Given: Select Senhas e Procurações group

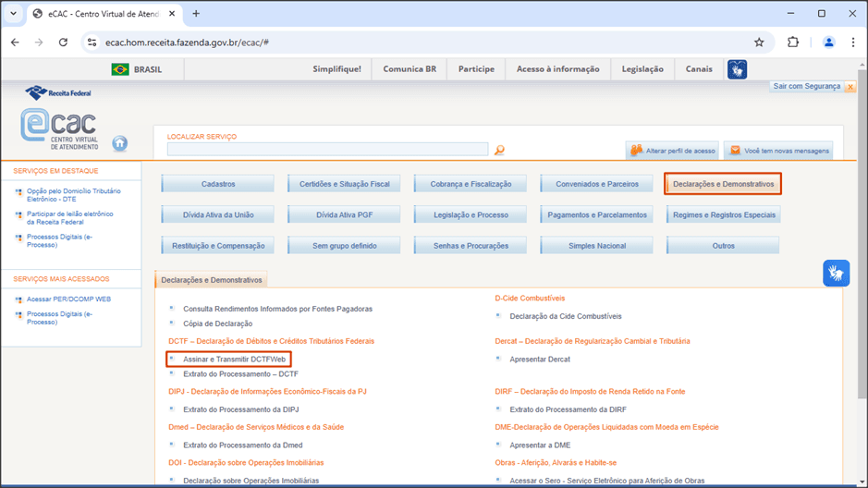Looking at the screenshot, I should click(471, 246).
